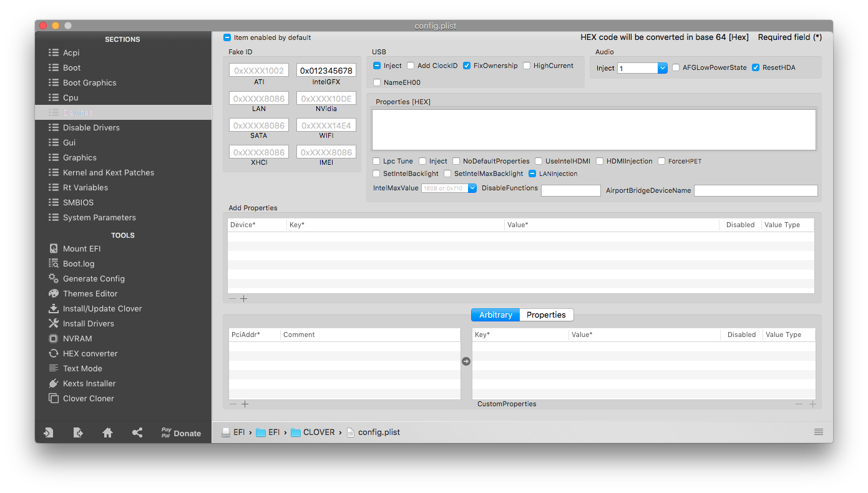Click CLOVER folder in path bar
The width and height of the screenshot is (868, 493).
[313, 432]
